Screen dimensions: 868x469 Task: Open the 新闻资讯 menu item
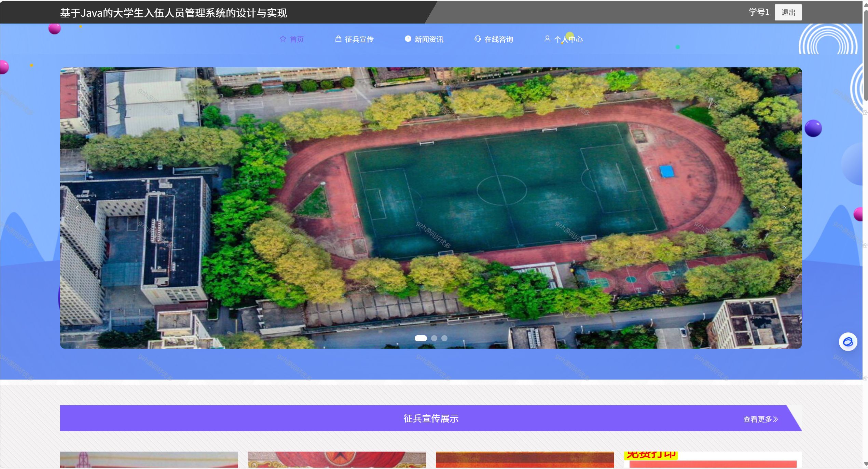click(x=429, y=40)
